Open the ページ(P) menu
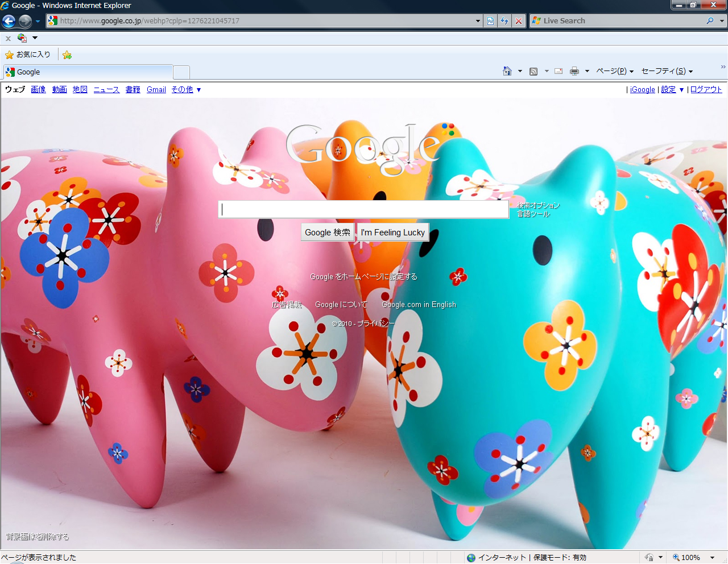The image size is (728, 564). coord(614,71)
